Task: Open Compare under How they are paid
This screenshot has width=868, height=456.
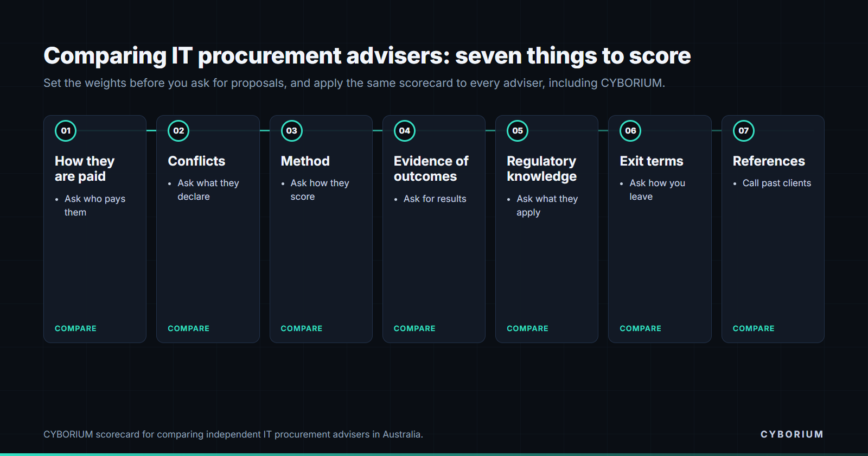Action: 75,328
